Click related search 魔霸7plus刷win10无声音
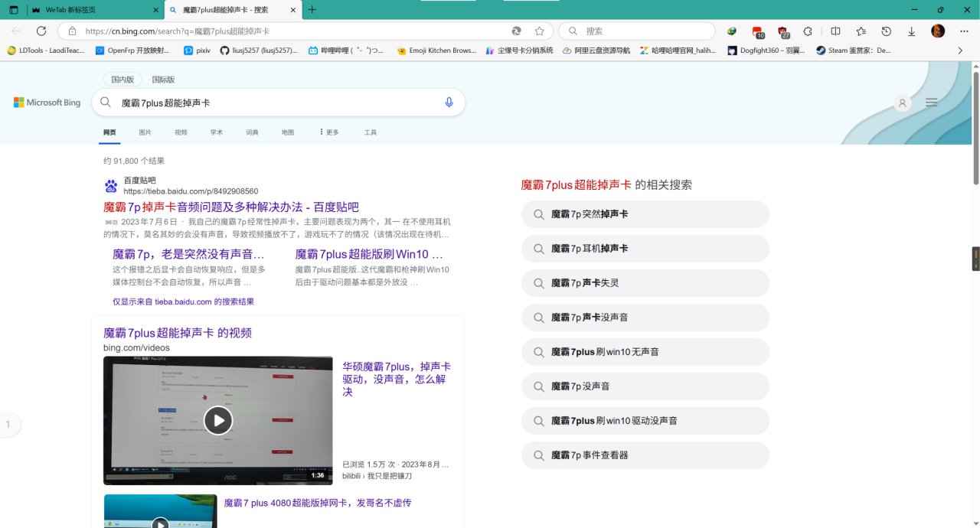Viewport: 980px width, 528px height. 645,352
